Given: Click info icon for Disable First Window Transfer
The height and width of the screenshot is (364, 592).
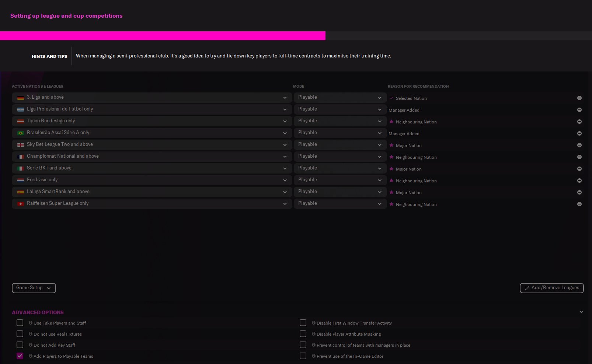Looking at the screenshot, I should tap(314, 323).
